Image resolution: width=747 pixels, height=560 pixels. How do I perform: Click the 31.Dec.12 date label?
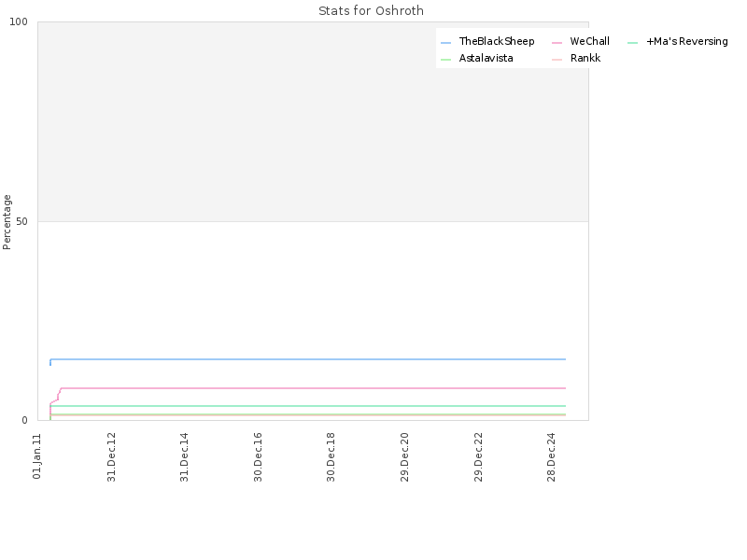(x=111, y=457)
